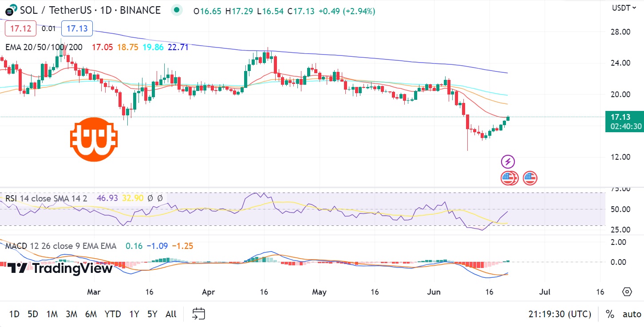
Task: Click the red 17.12 sell price button
Action: (x=20, y=28)
